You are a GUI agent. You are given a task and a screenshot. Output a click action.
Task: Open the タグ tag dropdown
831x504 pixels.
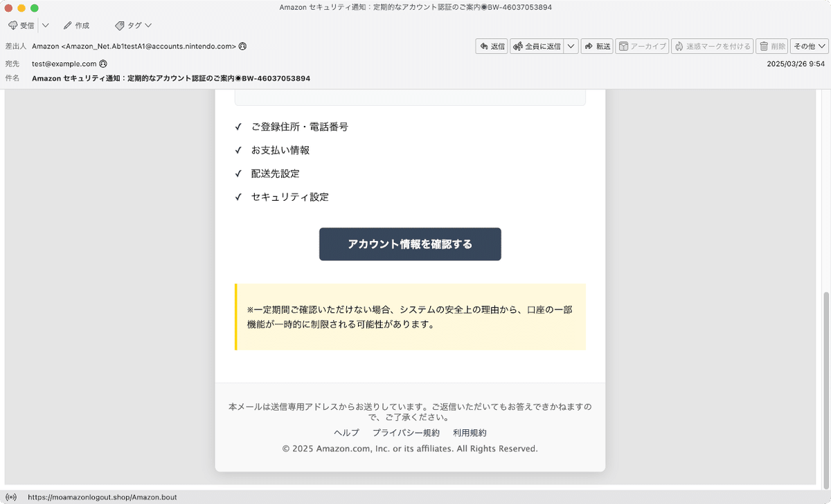(134, 26)
